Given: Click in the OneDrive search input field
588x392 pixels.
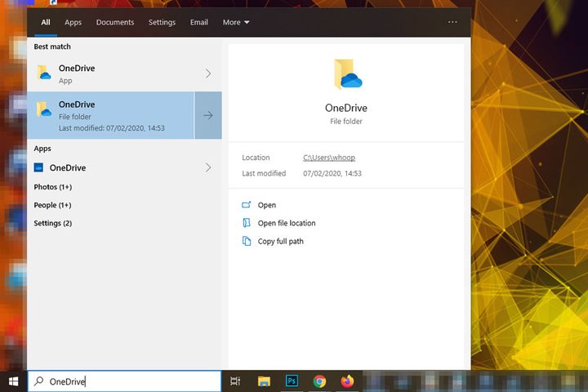Looking at the screenshot, I should tap(124, 381).
